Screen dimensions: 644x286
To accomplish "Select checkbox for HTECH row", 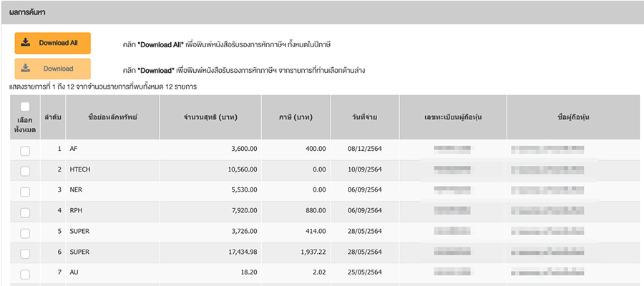I will coord(25,171).
